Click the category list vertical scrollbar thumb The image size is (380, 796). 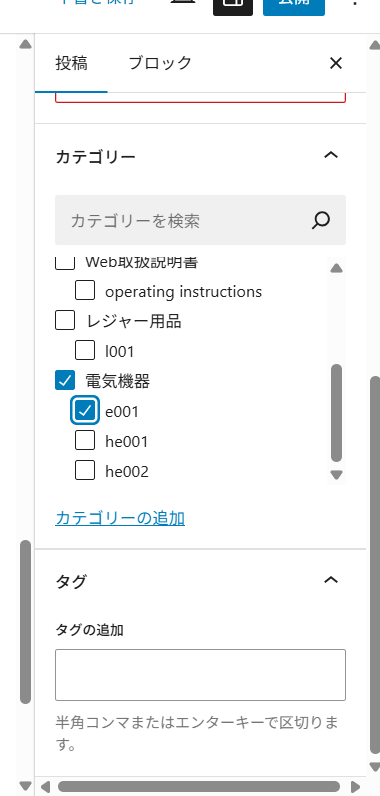[x=336, y=413]
